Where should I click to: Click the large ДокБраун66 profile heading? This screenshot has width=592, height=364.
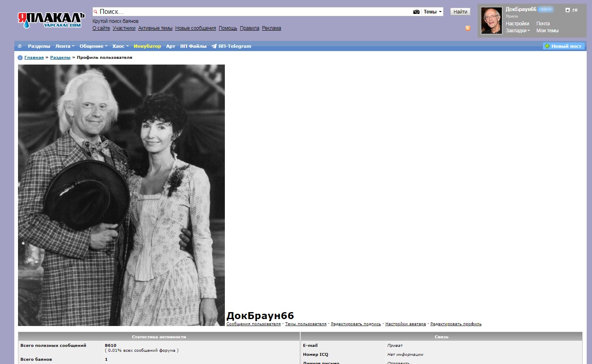coord(260,316)
